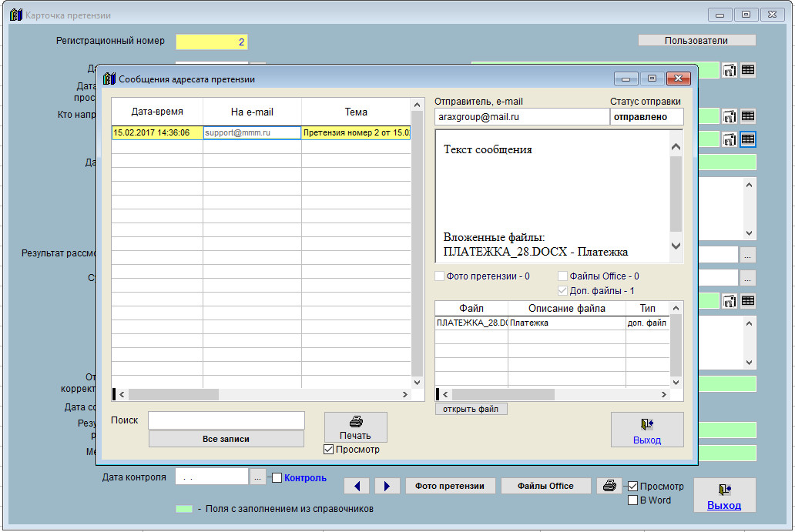Click the Печать printer button in dialog
Viewport: 795px width, 532px height.
[x=355, y=427]
